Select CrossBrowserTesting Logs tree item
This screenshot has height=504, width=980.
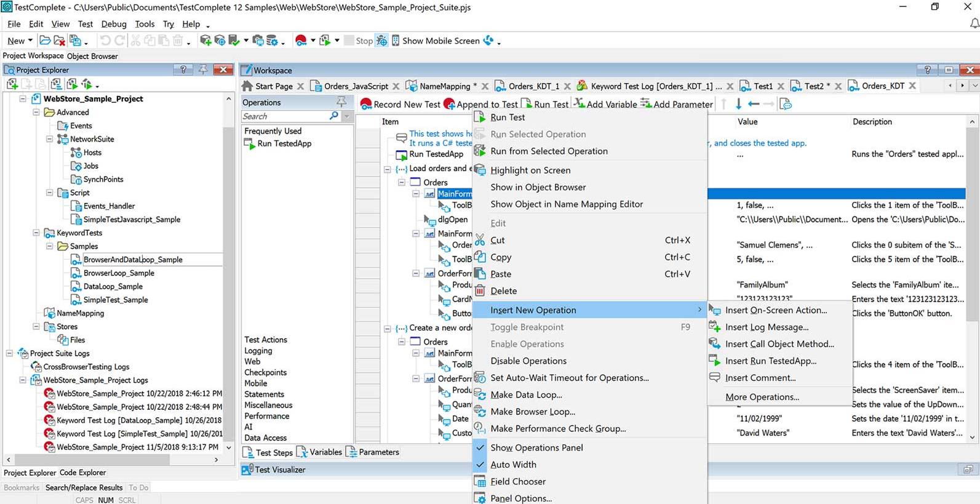tap(86, 367)
